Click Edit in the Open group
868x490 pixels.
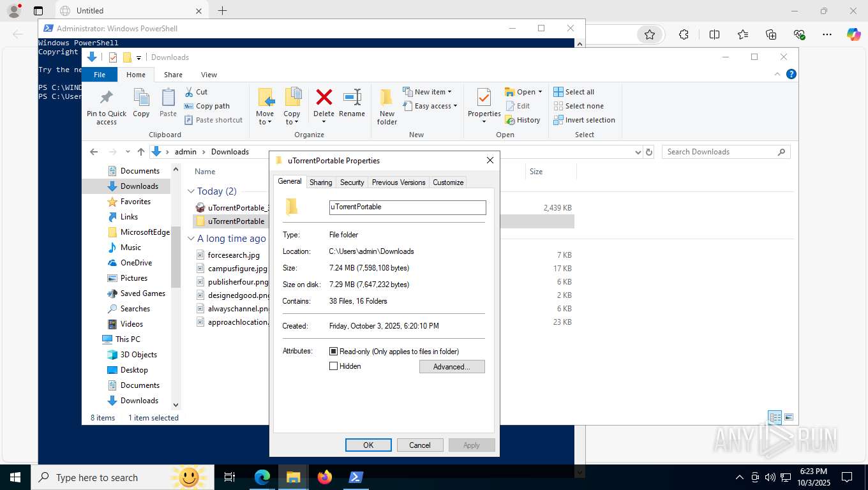click(518, 106)
